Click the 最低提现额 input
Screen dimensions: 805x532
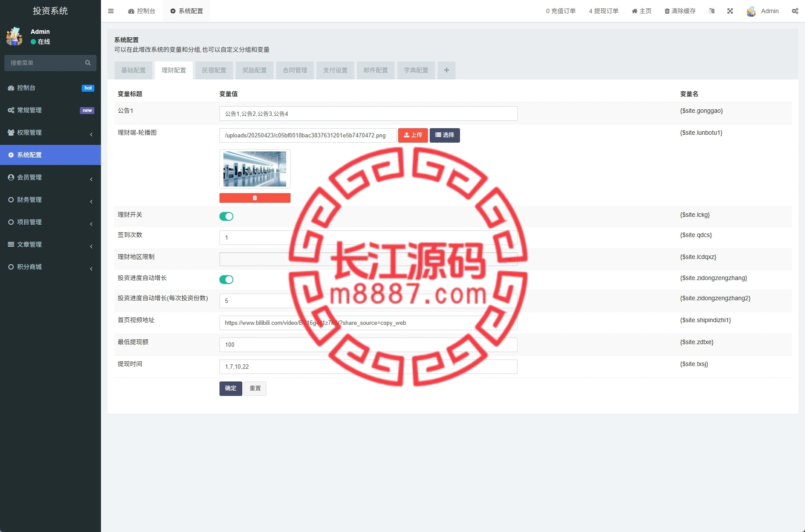368,345
